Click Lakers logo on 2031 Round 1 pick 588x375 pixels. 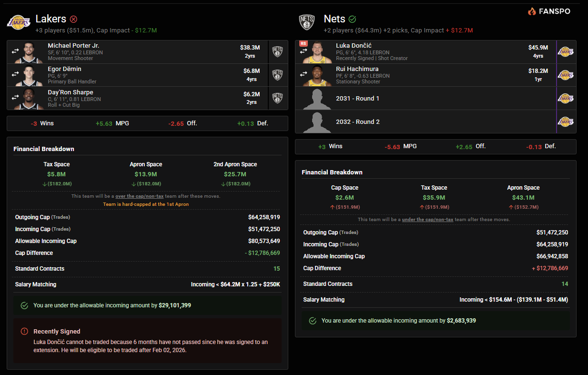[566, 98]
